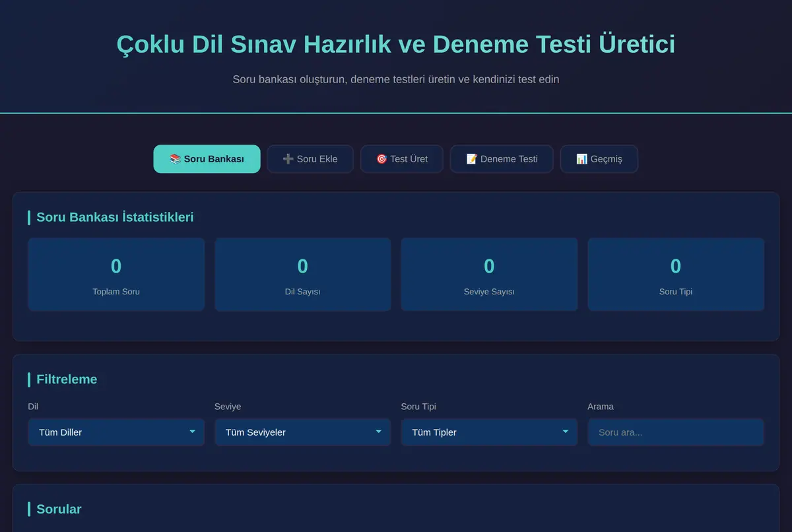
Task: Click the Filtreleme section heading
Action: point(67,380)
